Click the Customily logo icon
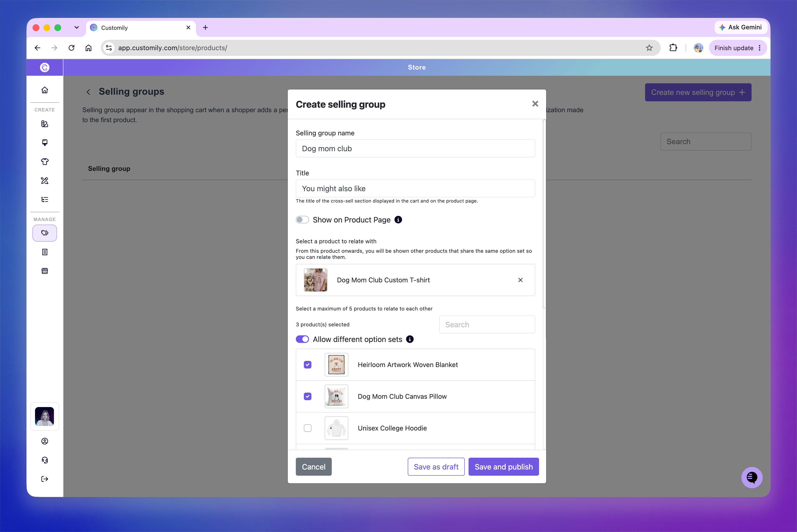Viewport: 797px width, 532px height. pos(45,67)
